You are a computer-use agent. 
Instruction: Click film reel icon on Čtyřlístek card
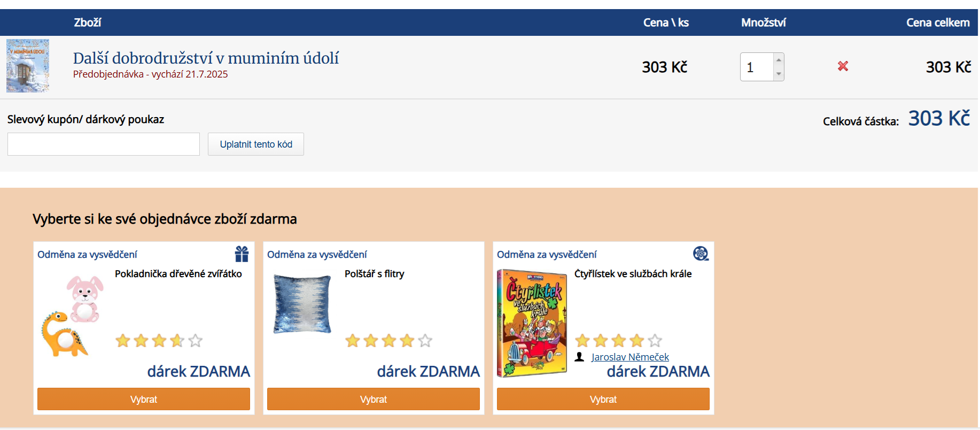(x=701, y=254)
